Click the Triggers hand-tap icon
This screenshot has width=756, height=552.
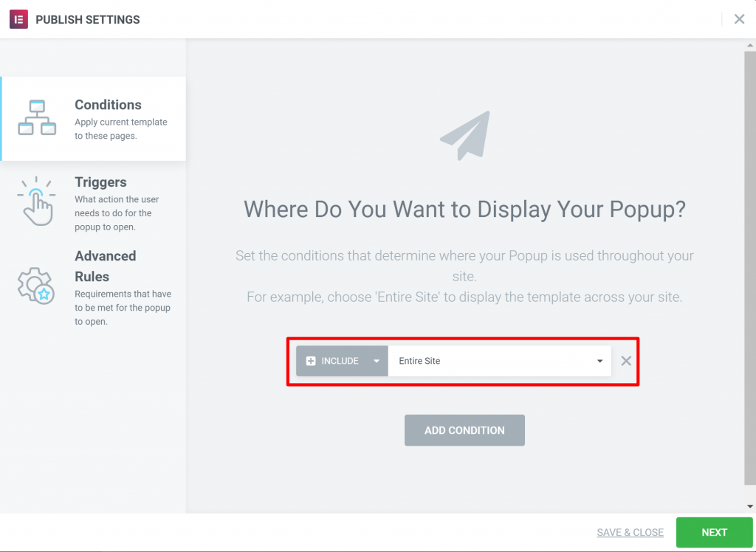coord(36,201)
